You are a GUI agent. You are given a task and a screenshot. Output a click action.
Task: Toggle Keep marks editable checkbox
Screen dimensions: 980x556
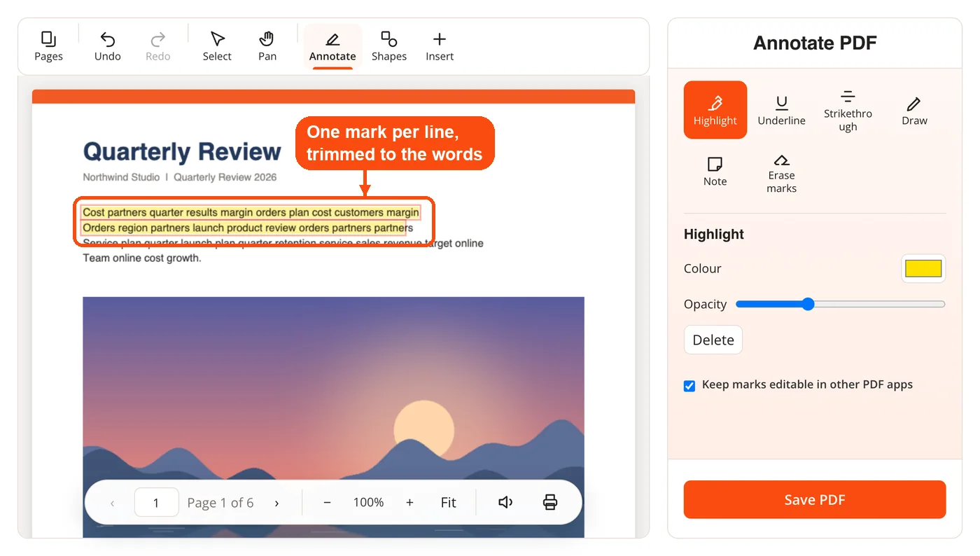[x=689, y=386]
